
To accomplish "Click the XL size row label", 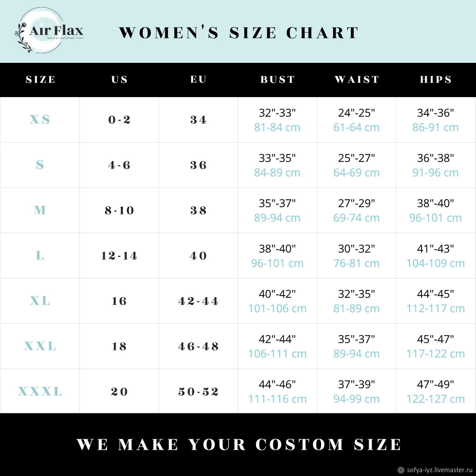I will (x=40, y=301).
